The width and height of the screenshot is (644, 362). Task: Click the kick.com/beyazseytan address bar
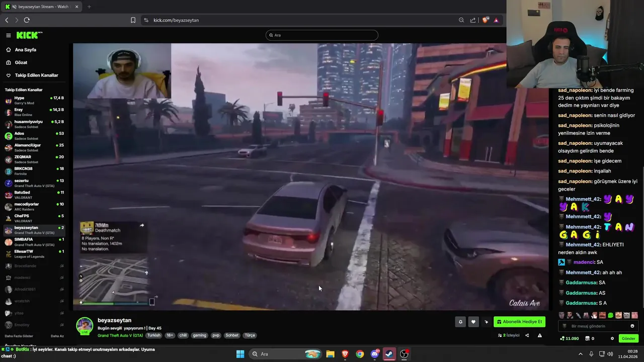[176, 20]
